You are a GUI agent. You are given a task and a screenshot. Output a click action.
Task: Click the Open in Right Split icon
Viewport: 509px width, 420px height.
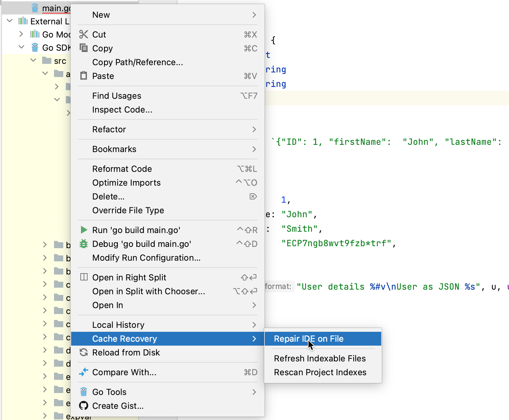84,277
